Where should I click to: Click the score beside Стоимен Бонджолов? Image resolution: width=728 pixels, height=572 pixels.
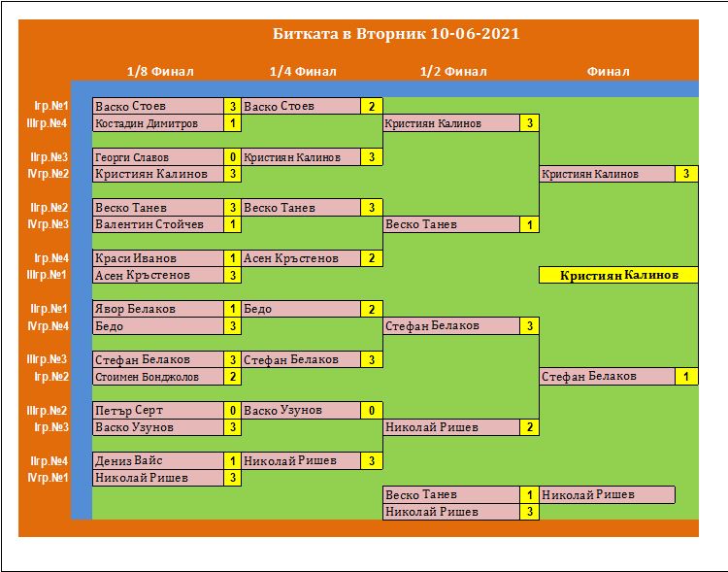point(233,377)
